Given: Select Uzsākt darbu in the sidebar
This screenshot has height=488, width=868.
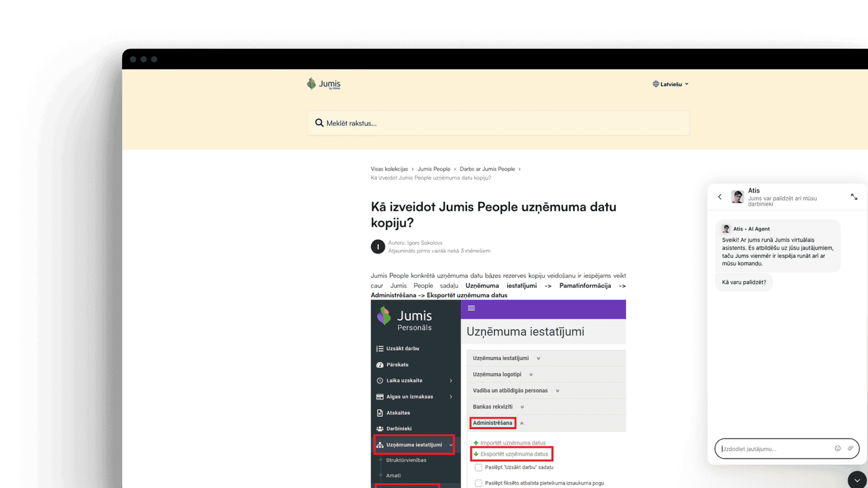Looking at the screenshot, I should pyautogui.click(x=402, y=348).
